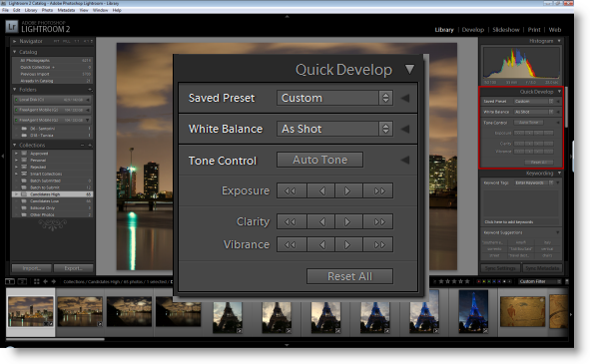Select 'All Photographs' in Catalog

click(x=52, y=60)
